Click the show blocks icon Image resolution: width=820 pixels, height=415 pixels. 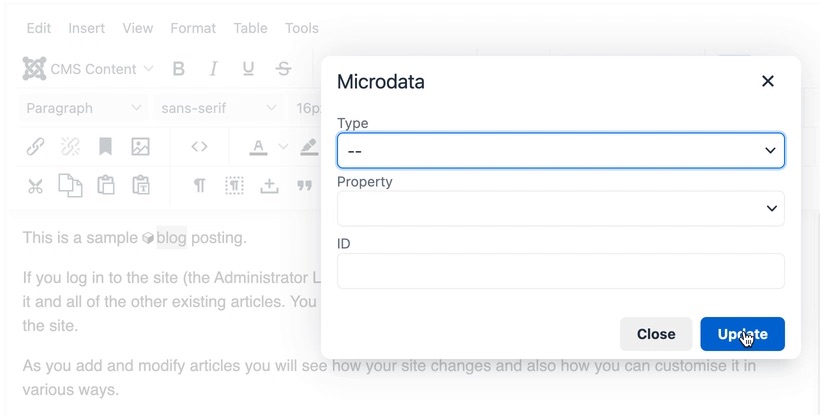click(x=234, y=186)
